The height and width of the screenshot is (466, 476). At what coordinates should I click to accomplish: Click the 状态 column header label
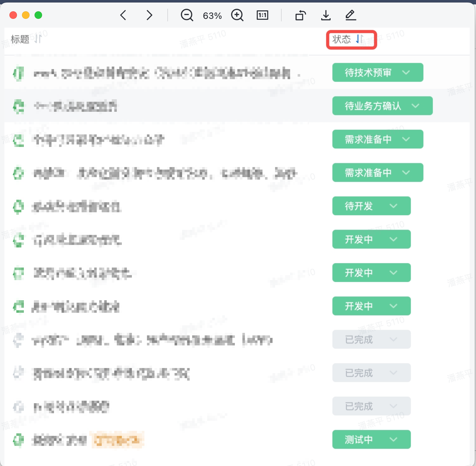tap(342, 39)
